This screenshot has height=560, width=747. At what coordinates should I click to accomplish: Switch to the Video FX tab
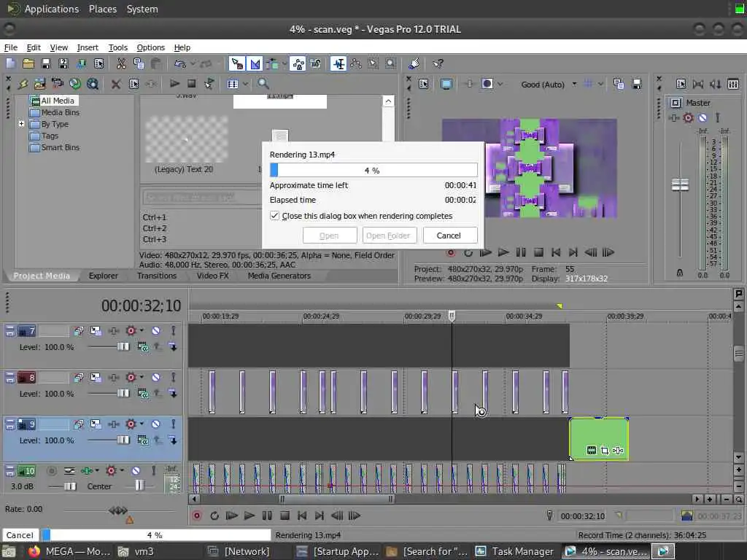[212, 276]
